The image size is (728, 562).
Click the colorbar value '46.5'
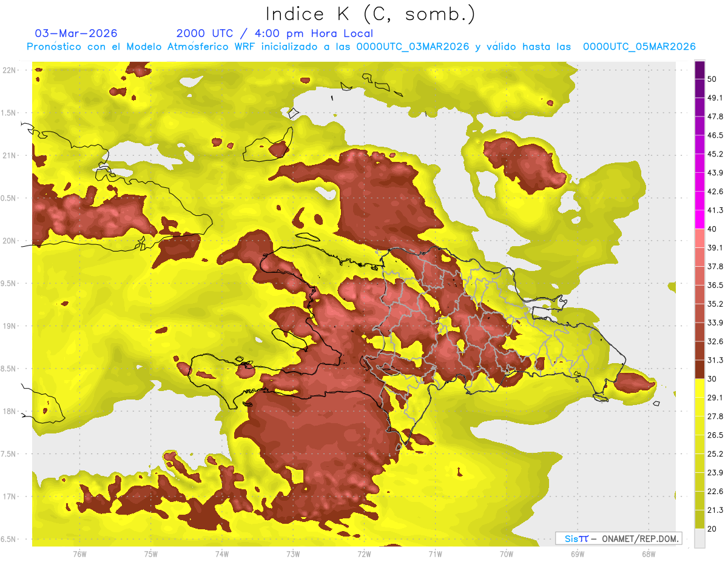pyautogui.click(x=715, y=136)
